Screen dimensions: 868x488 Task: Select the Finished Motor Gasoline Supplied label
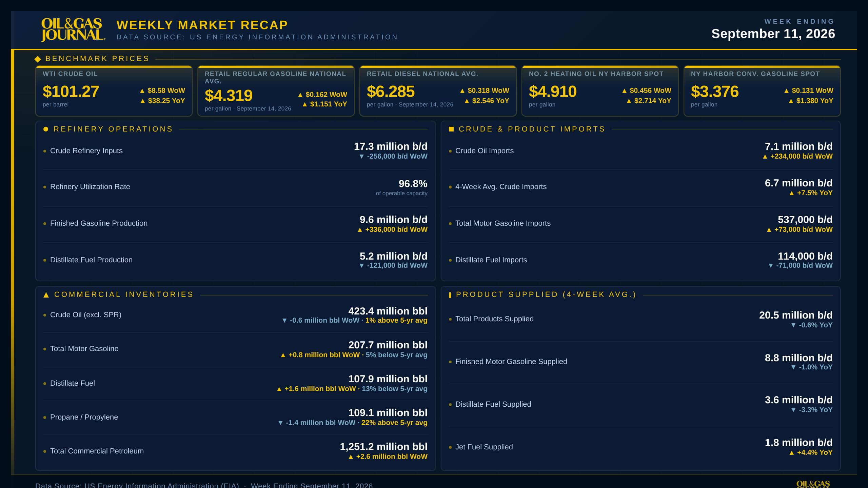point(511,362)
